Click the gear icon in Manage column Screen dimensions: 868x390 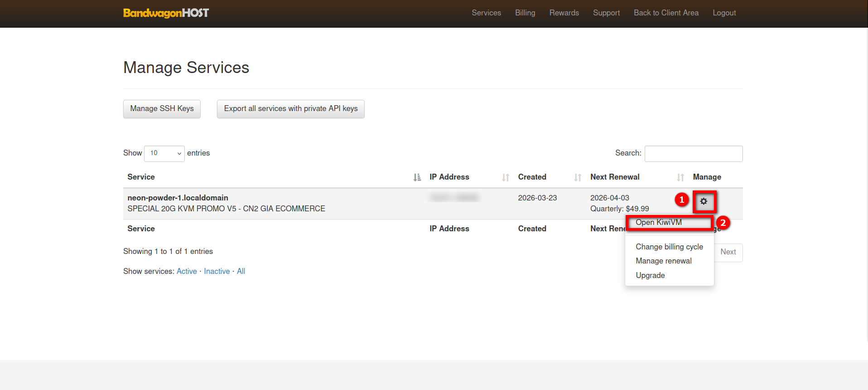(x=704, y=201)
